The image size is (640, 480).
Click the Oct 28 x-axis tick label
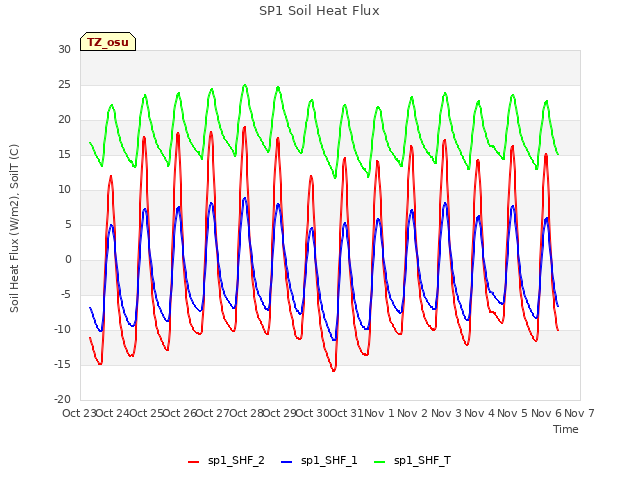tap(246, 413)
